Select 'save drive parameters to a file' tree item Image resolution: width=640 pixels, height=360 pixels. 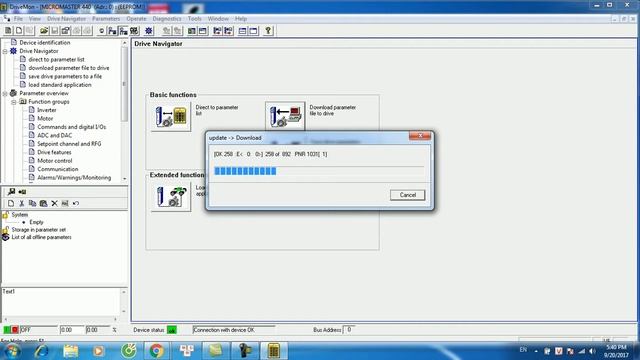point(65,76)
